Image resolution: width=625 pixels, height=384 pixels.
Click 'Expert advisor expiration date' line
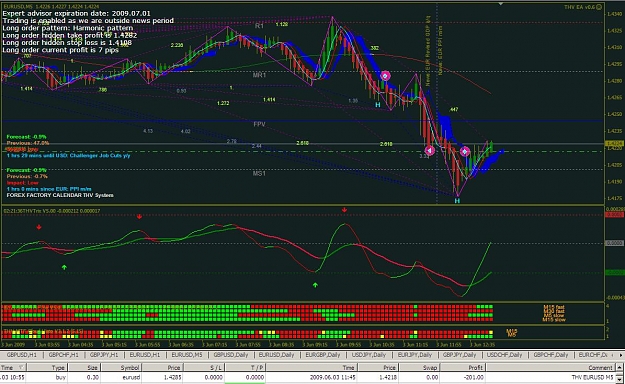[77, 13]
